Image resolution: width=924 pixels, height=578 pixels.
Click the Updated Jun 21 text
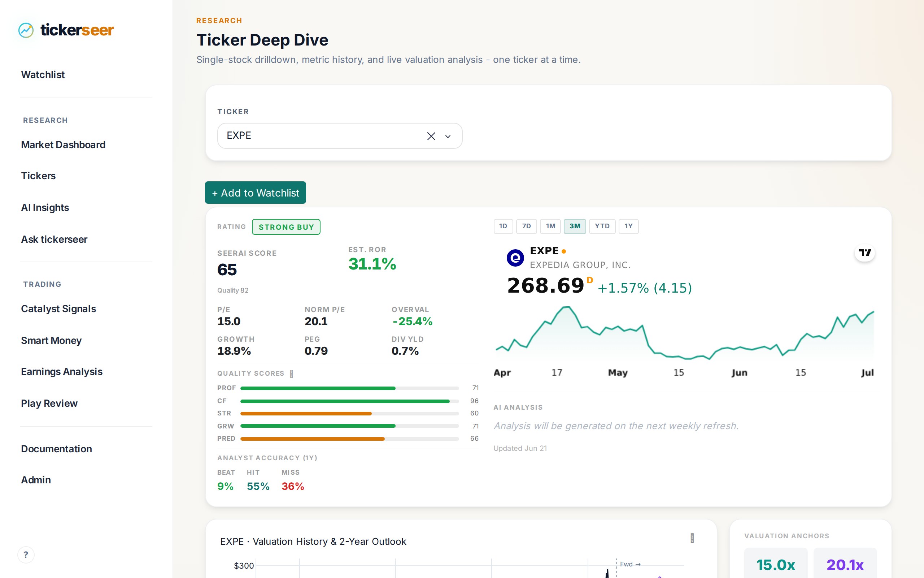520,448
